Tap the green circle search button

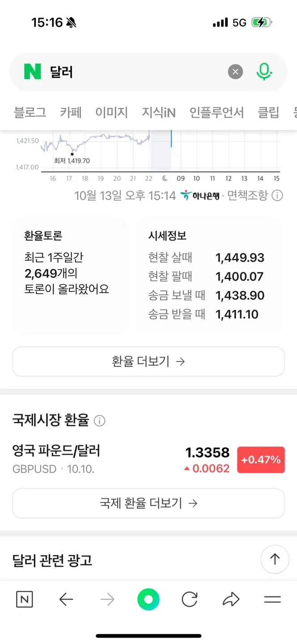click(x=148, y=600)
